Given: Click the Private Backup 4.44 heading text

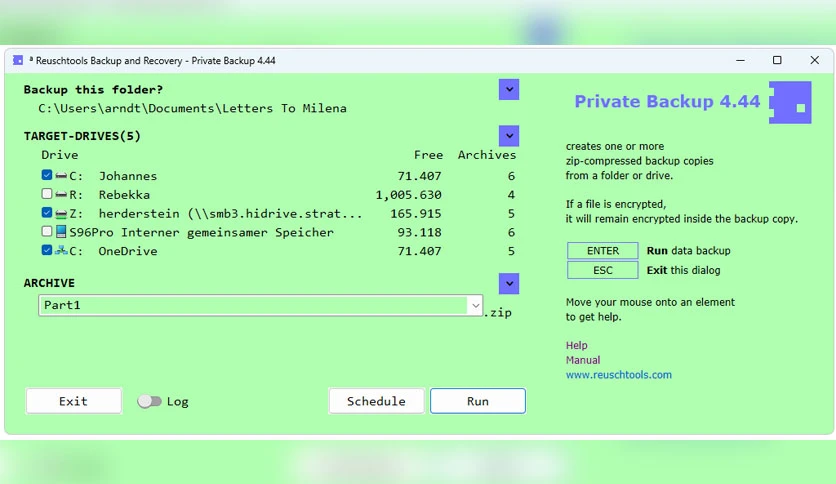Looking at the screenshot, I should click(667, 101).
